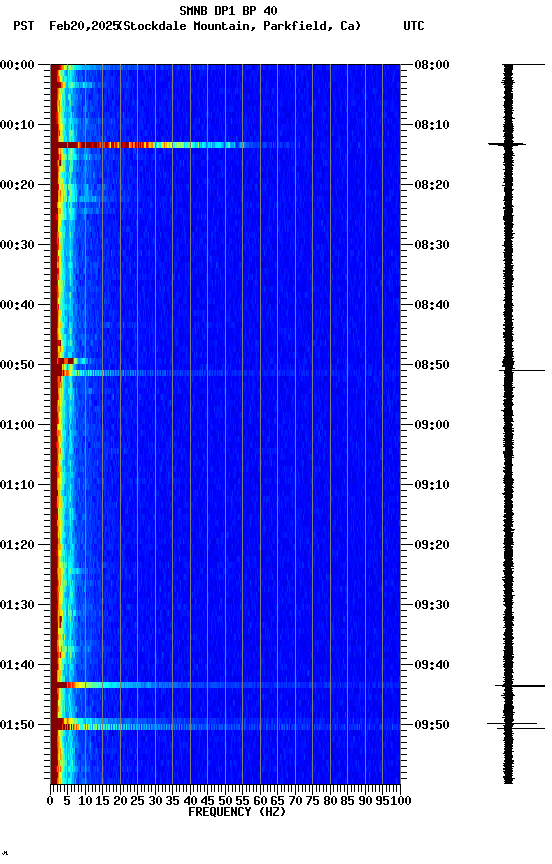Click the 08:50 UTC time label
The height and width of the screenshot is (864, 552).
tap(432, 365)
